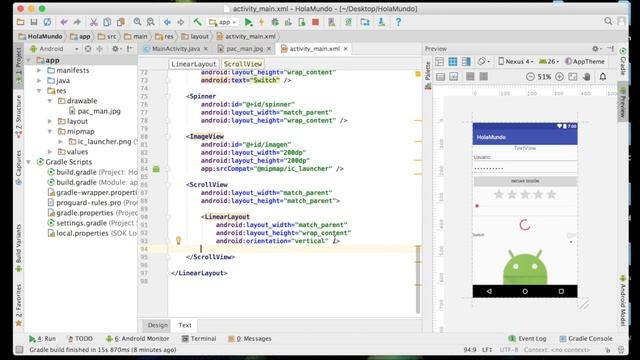Switch to the pac_man.jpg tab
640x360 pixels.
tap(244, 49)
